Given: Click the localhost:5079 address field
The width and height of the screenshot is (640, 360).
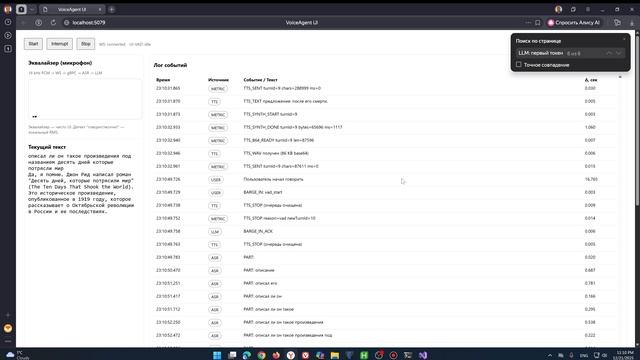Looking at the screenshot, I should (x=89, y=22).
